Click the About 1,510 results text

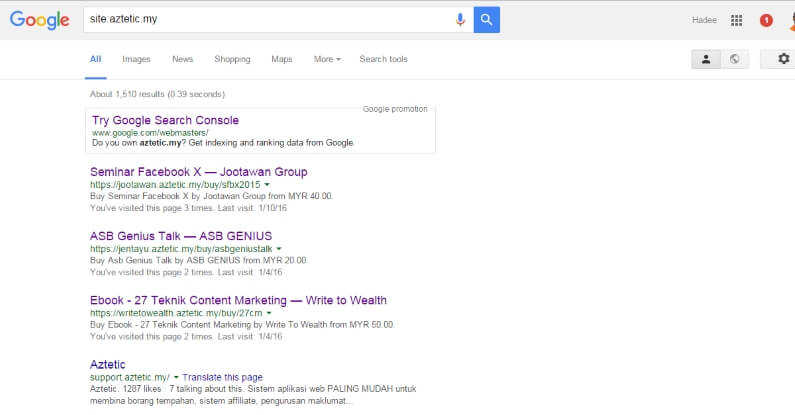pos(157,94)
